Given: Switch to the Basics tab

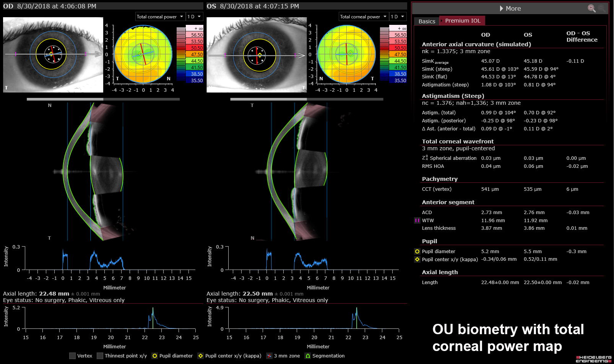Looking at the screenshot, I should (x=427, y=21).
